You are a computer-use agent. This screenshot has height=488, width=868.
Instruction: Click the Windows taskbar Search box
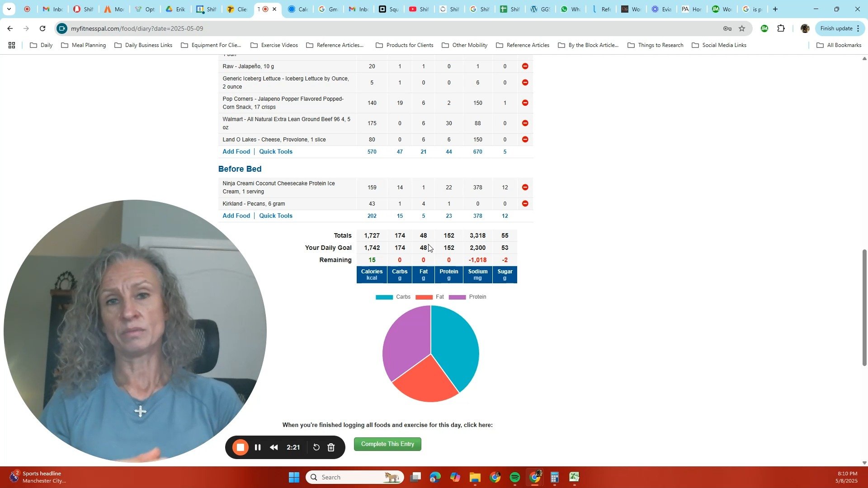click(355, 477)
